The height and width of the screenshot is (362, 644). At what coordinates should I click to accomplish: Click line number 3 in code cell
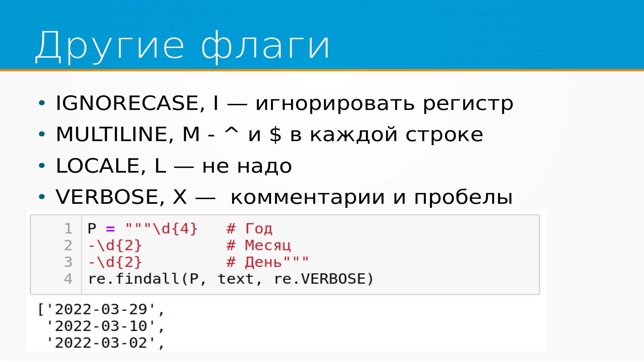click(68, 262)
